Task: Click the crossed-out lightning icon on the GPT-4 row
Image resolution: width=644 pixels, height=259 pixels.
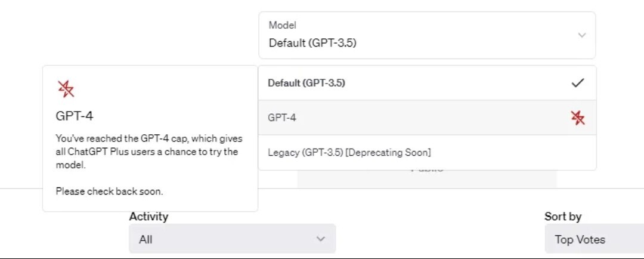Action: pos(577,118)
